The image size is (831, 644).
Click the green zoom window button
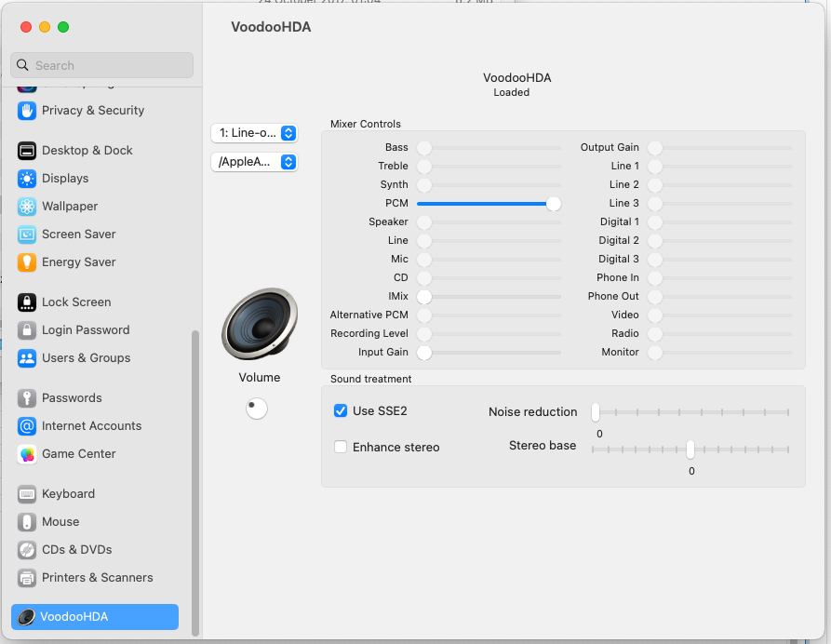click(63, 27)
